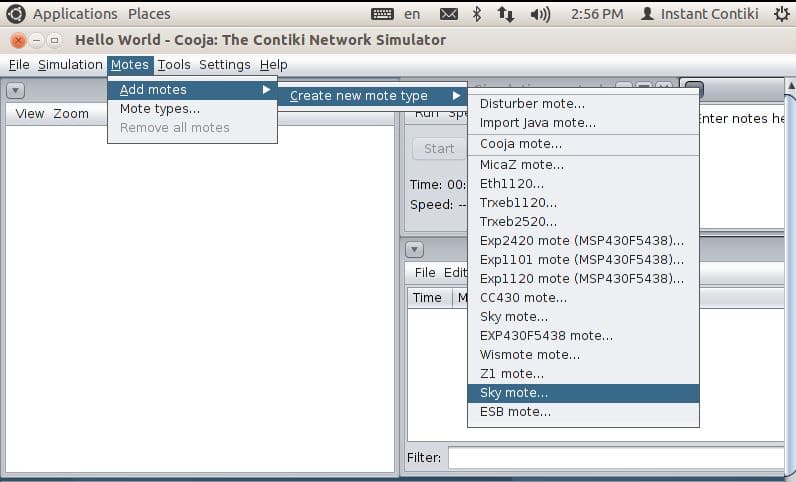Select Wismote mote... entry

tap(583, 355)
